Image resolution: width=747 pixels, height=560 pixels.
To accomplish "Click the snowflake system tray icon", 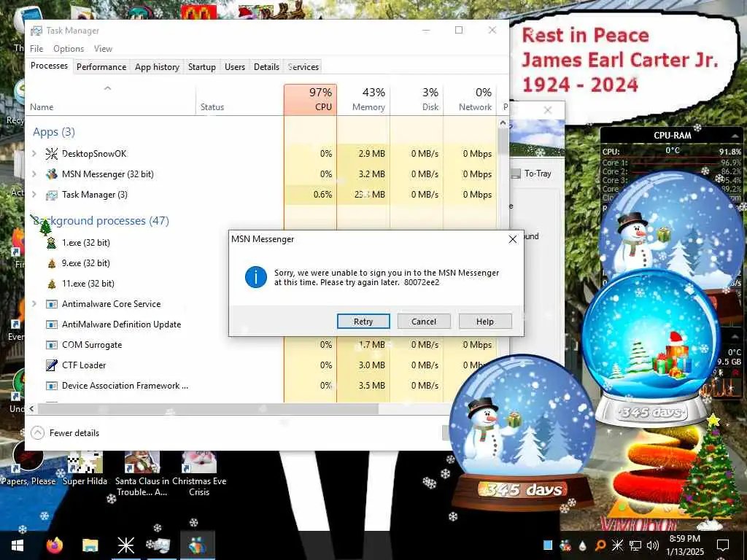I will click(617, 545).
